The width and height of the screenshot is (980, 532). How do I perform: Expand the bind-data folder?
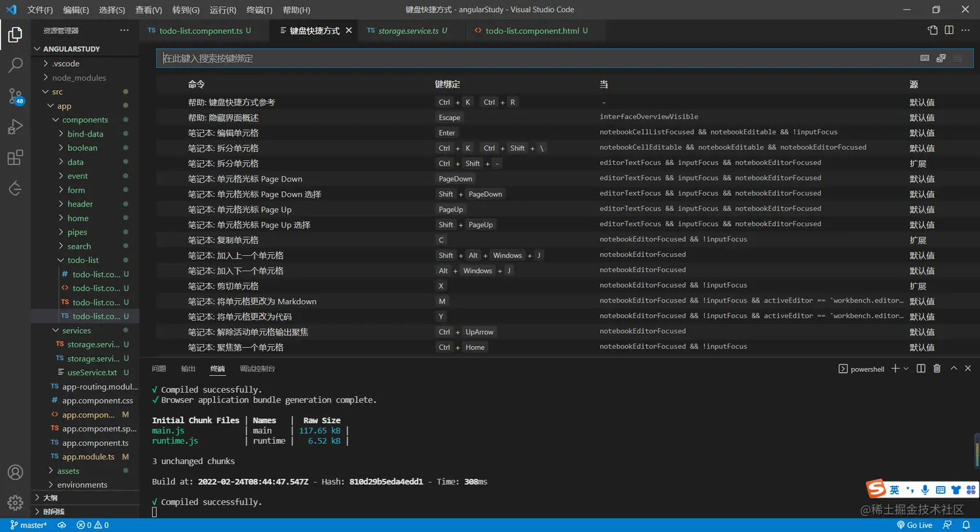point(86,134)
